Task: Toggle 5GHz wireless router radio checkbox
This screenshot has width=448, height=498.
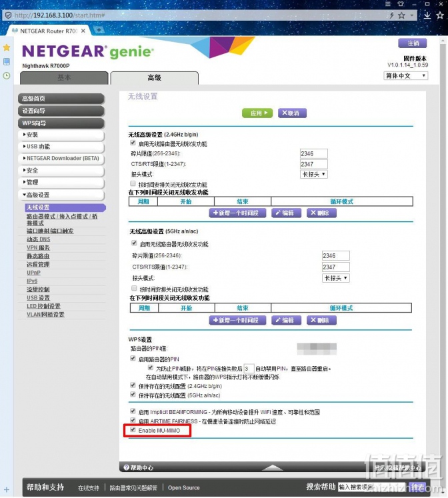Action: tap(134, 243)
